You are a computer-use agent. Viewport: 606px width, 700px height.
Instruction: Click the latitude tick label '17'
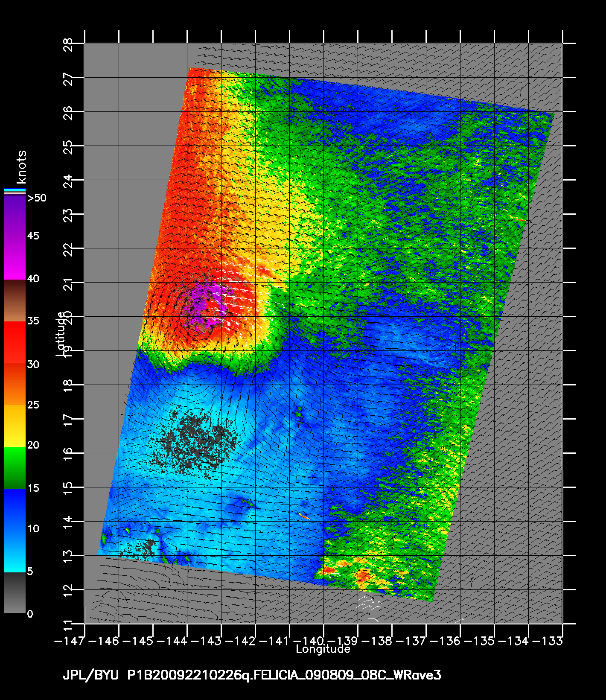68,420
